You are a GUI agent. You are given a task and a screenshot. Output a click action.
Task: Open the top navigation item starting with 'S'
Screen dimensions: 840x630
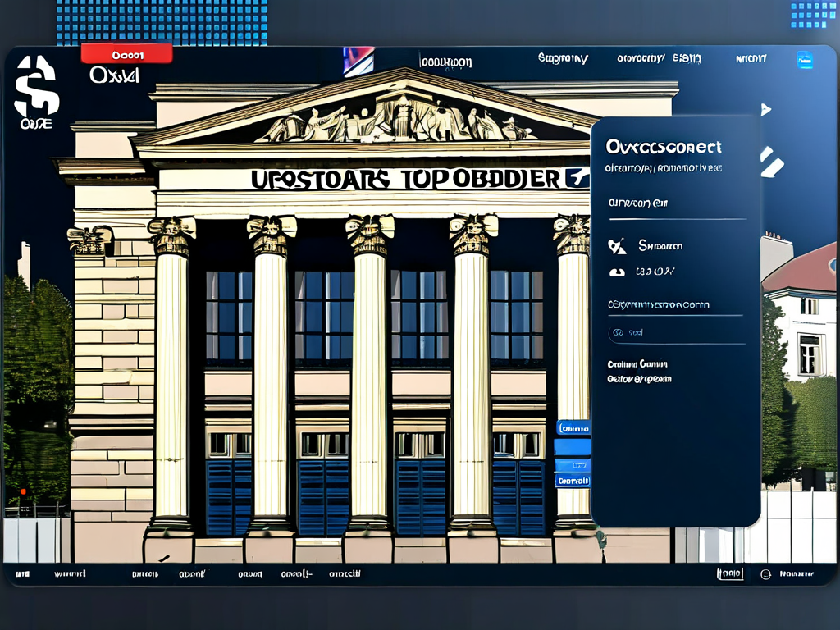pos(563,59)
